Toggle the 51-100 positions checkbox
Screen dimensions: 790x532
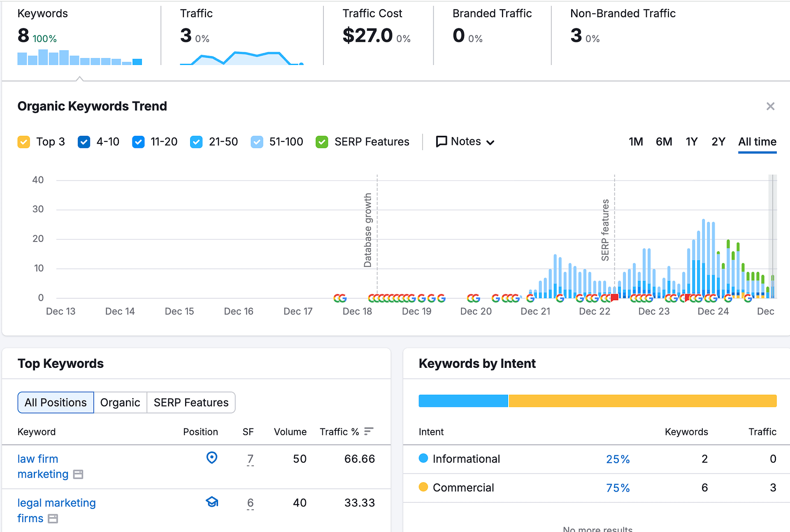[x=257, y=142]
